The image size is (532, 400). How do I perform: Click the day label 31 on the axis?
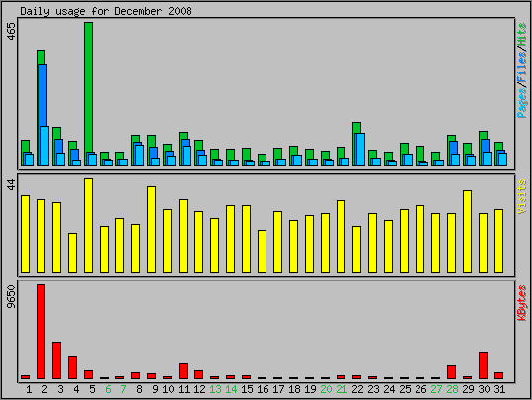point(499,389)
